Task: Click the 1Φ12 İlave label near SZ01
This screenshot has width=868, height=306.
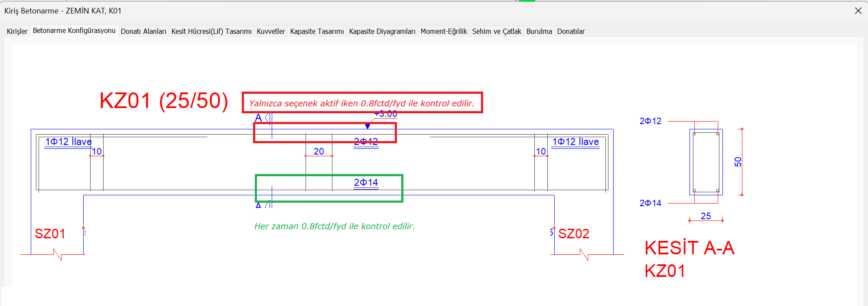Action: click(x=68, y=142)
